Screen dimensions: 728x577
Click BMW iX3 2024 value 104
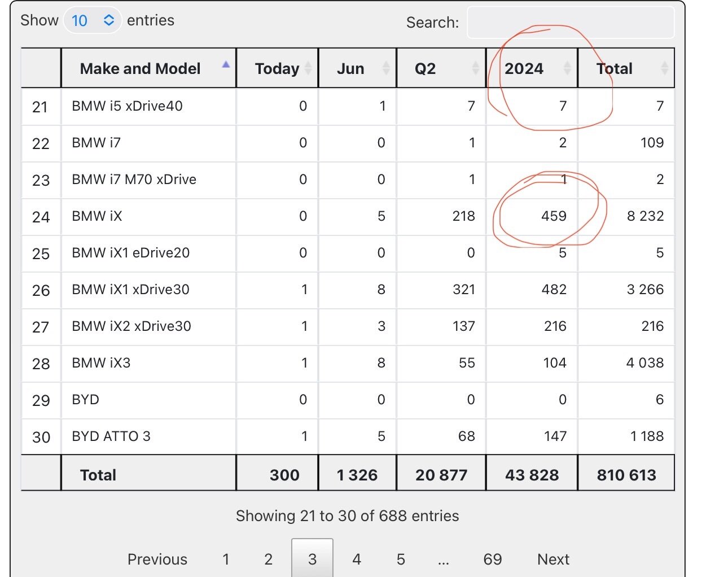point(555,363)
